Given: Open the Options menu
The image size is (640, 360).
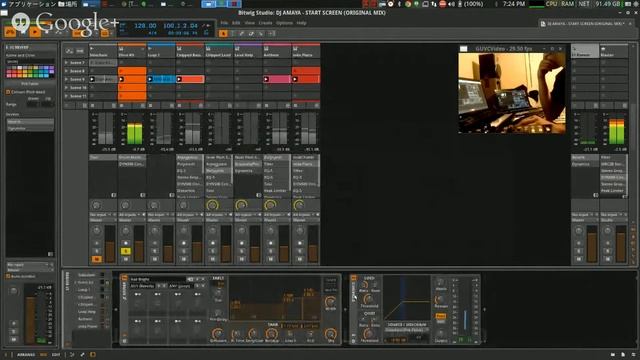Looking at the screenshot, I should 284,23.
